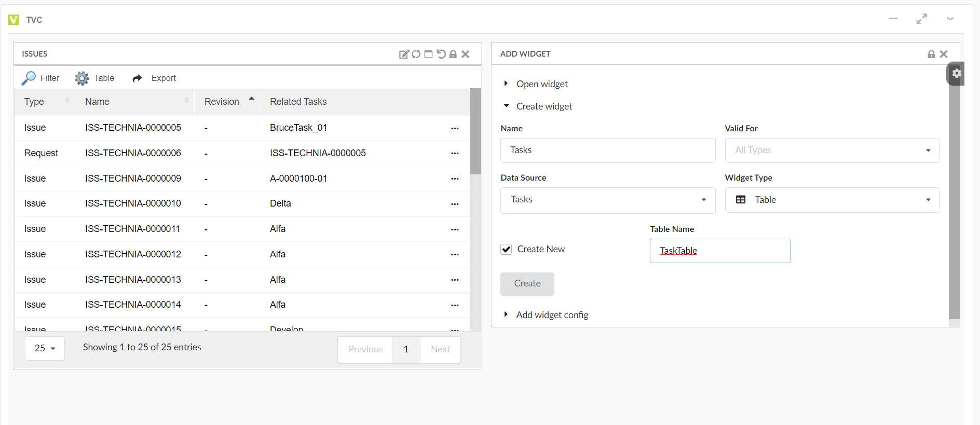Click the expand arrows icon in TVC header
The height and width of the screenshot is (425, 980).
921,19
